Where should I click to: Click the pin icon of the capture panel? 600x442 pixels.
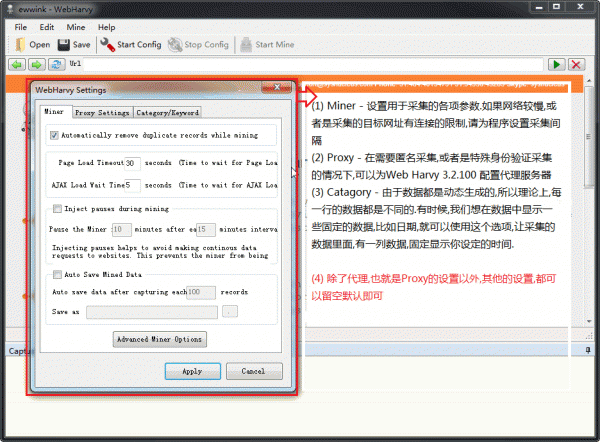point(588,350)
